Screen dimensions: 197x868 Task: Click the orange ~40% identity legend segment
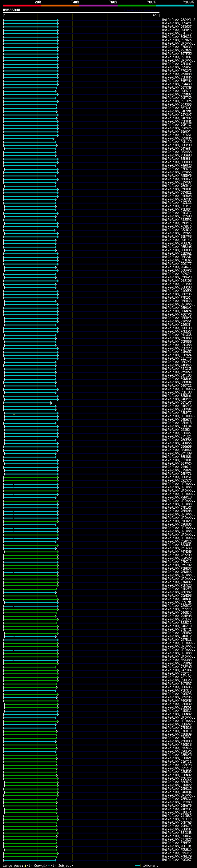[60, 6]
